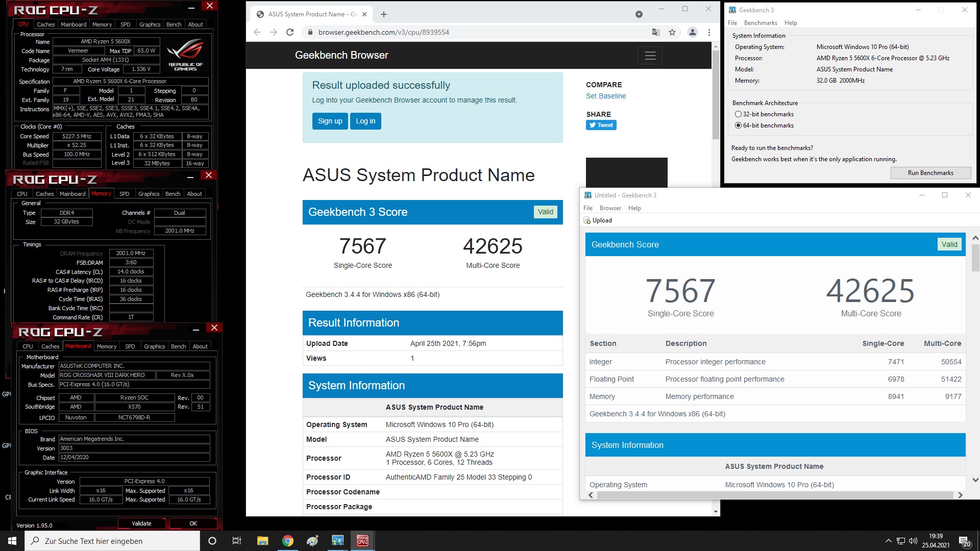Open Geekbench taskbar icon
The width and height of the screenshot is (980, 551).
(337, 541)
